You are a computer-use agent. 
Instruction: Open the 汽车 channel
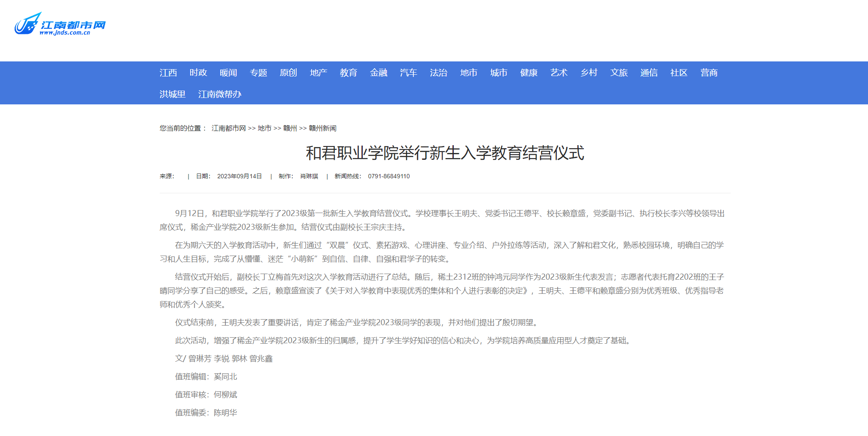[x=409, y=73]
